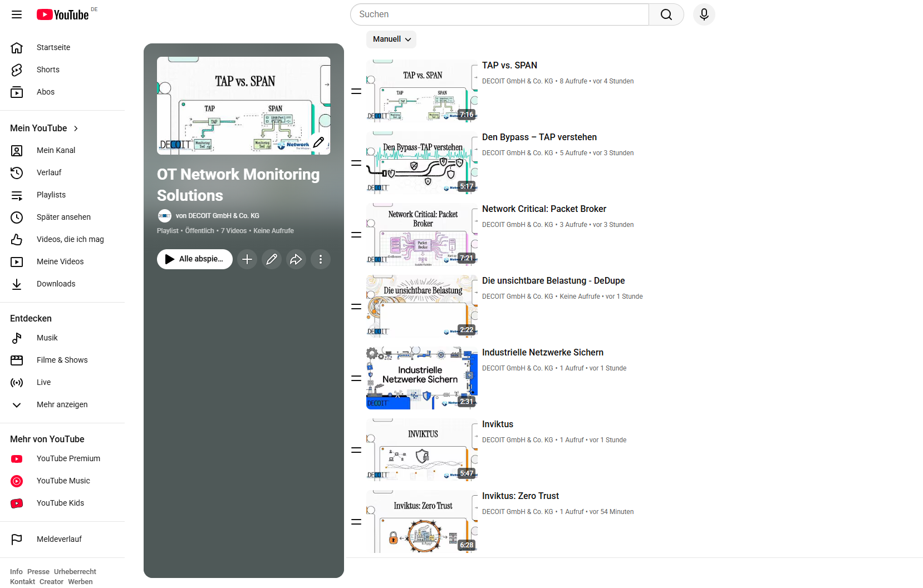Edit playlist with pencil button
The image size is (923, 588).
point(272,259)
